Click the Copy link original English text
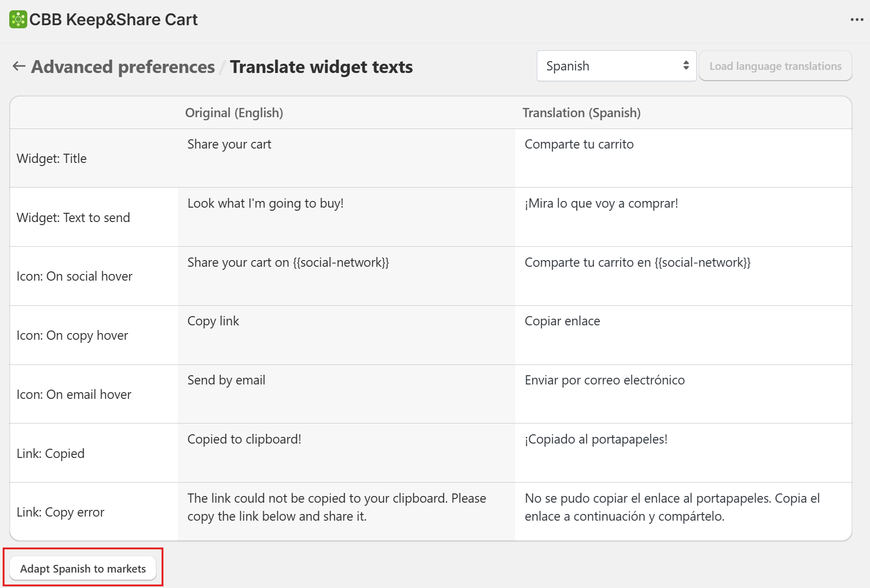This screenshot has width=870, height=588. pyautogui.click(x=213, y=321)
